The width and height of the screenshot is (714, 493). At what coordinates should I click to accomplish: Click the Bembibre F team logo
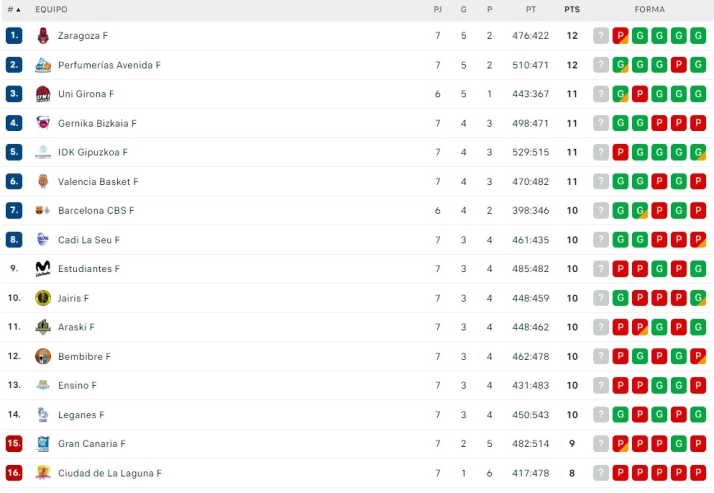click(x=43, y=356)
